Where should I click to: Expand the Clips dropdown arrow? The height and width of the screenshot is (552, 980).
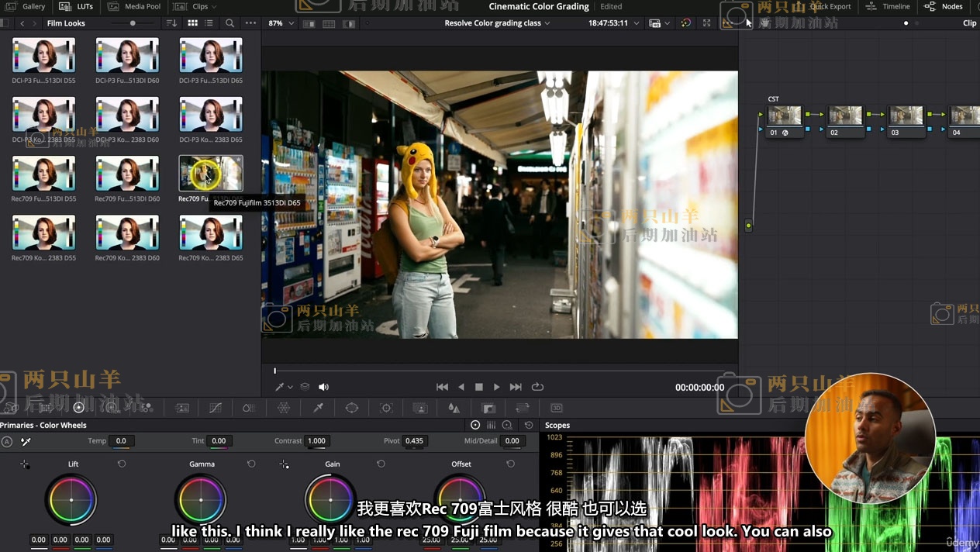(215, 7)
